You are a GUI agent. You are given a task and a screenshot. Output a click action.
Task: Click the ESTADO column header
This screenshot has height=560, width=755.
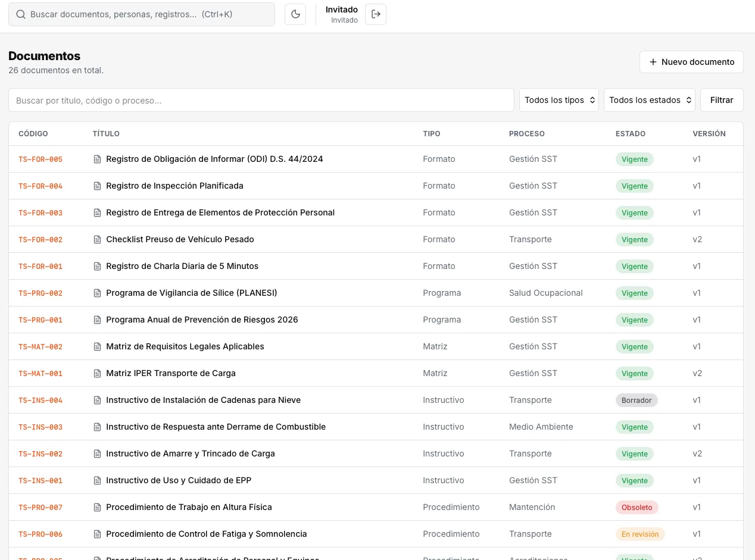631,134
